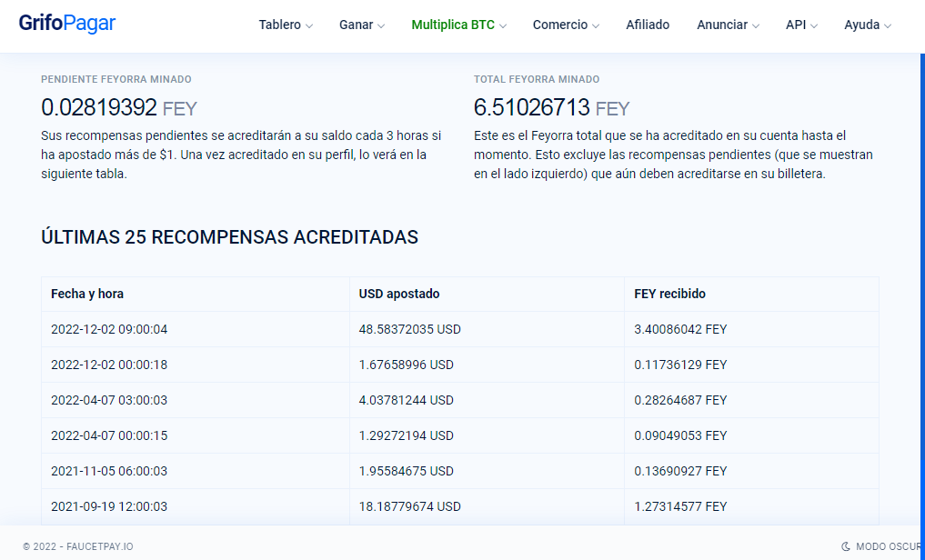Viewport: 925px width, 560px height.
Task: Click the pending 0.02819392 FEY balance
Action: point(118,108)
